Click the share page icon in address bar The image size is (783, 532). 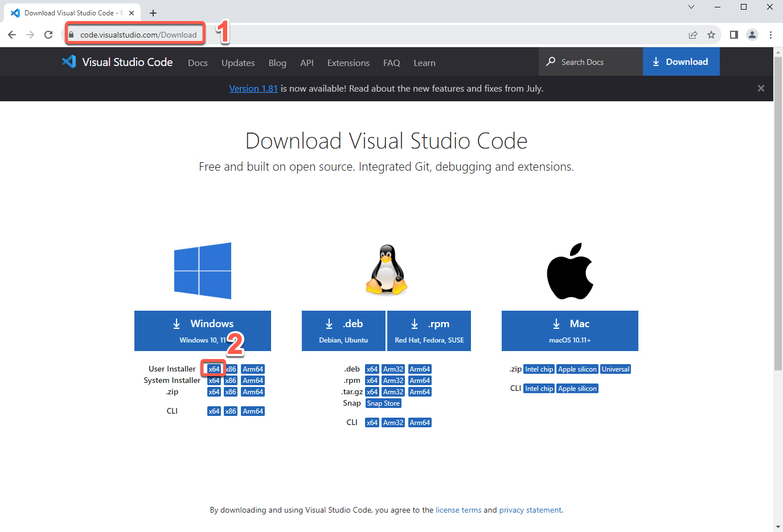click(x=693, y=35)
